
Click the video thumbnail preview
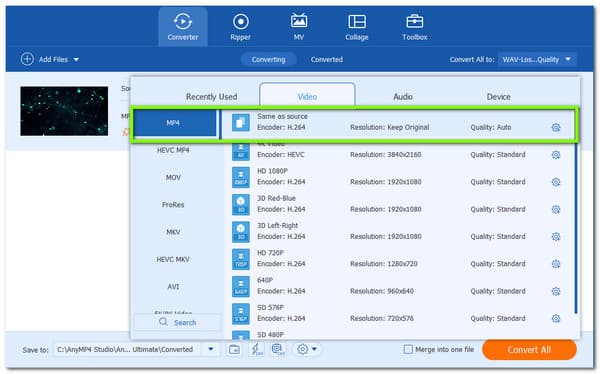pos(64,111)
